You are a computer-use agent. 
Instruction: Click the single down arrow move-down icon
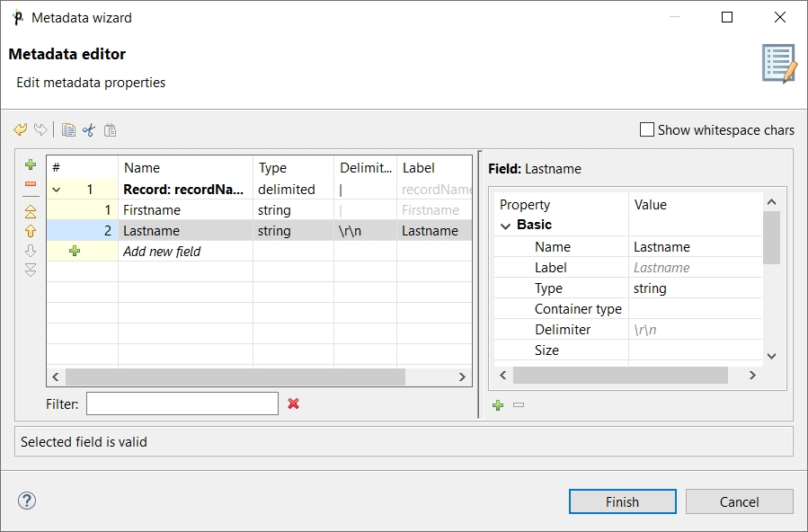pyautogui.click(x=31, y=251)
